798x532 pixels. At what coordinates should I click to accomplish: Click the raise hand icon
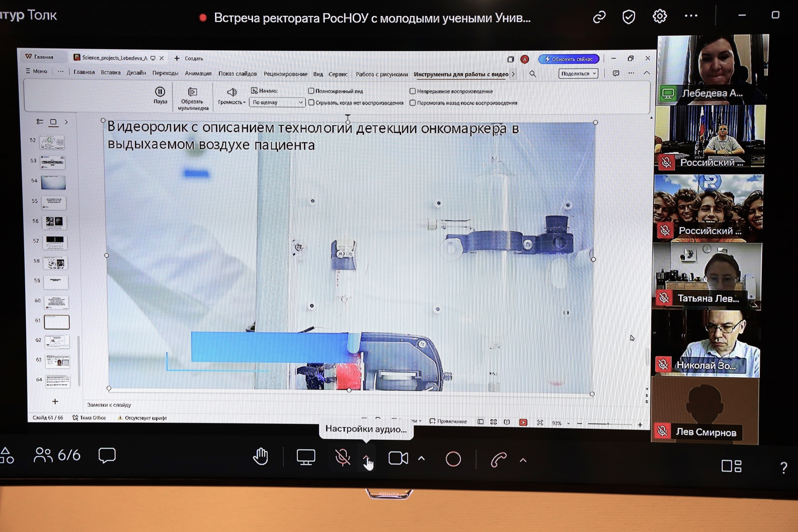click(x=261, y=457)
